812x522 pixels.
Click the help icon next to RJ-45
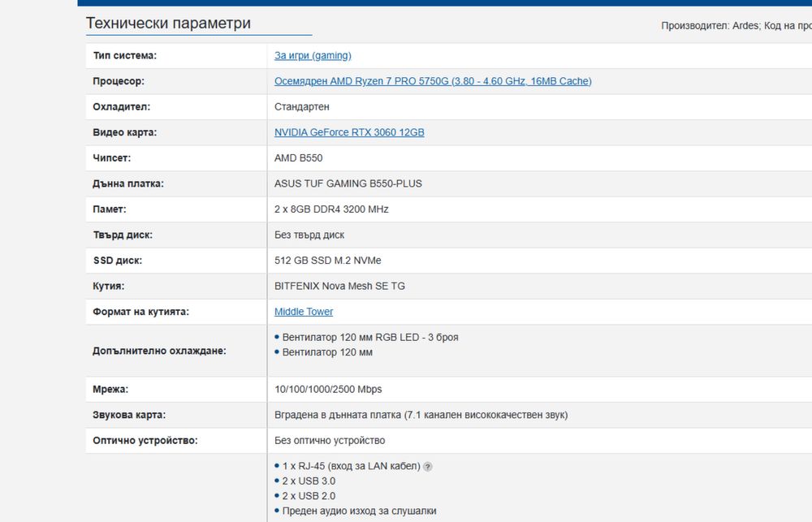point(428,467)
